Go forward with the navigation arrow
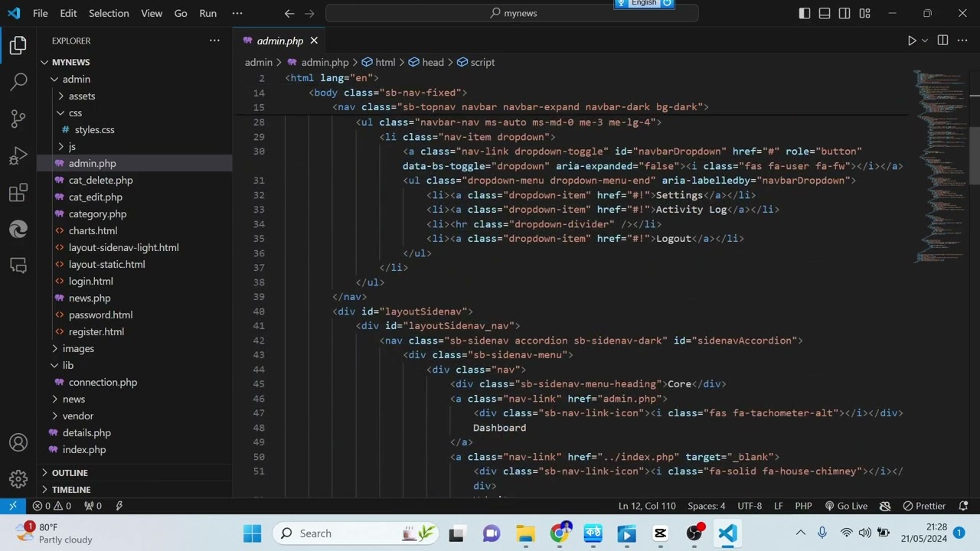This screenshot has width=980, height=551. [309, 13]
